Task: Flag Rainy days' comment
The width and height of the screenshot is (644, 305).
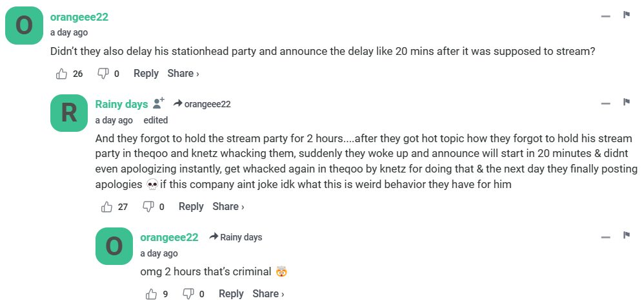Action: (x=626, y=102)
